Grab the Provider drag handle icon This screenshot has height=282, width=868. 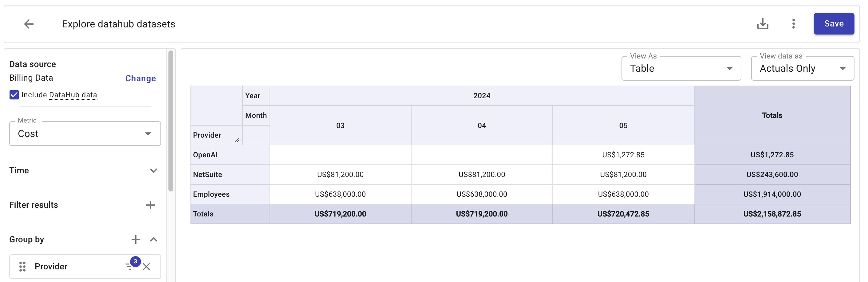pyautogui.click(x=22, y=267)
